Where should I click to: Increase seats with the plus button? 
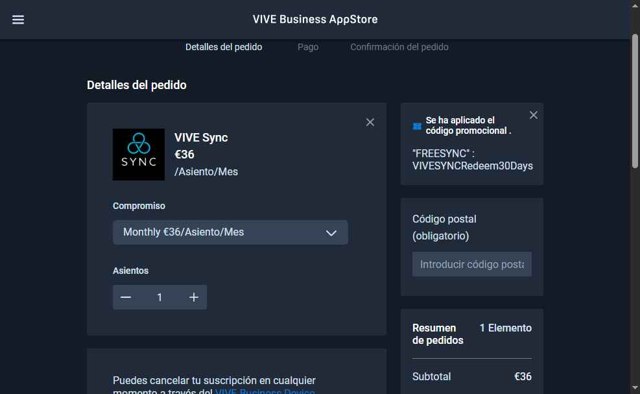pyautogui.click(x=194, y=297)
